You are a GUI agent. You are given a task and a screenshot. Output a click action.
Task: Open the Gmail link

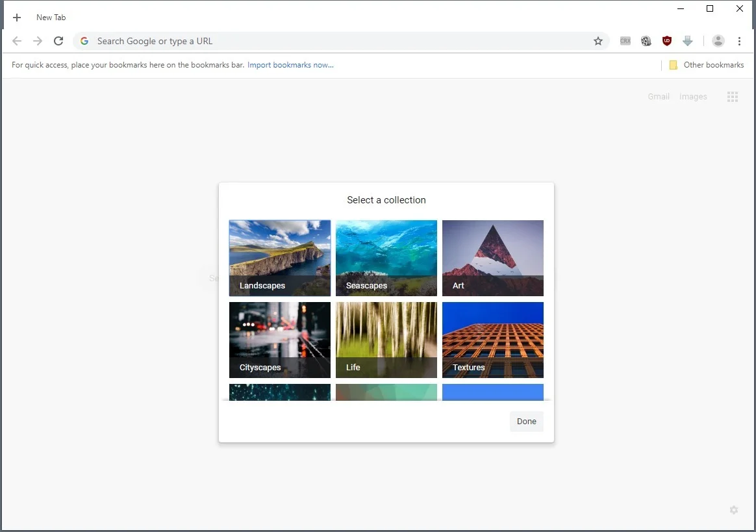point(659,97)
